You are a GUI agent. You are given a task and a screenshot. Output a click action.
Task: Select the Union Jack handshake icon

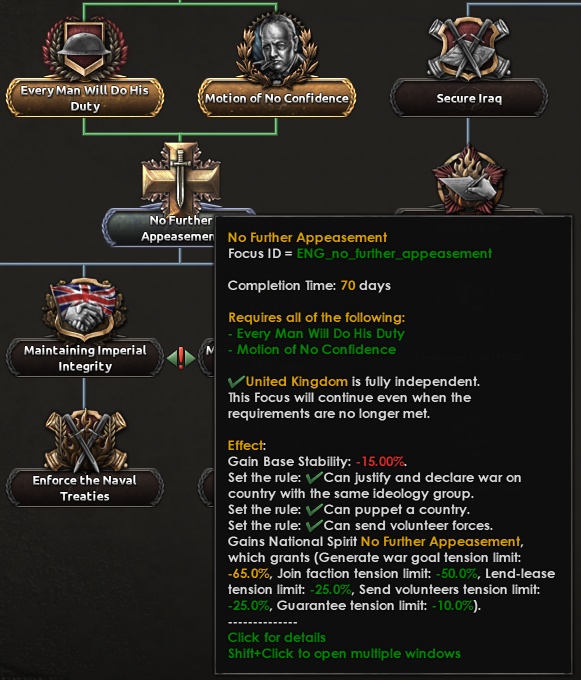85,309
